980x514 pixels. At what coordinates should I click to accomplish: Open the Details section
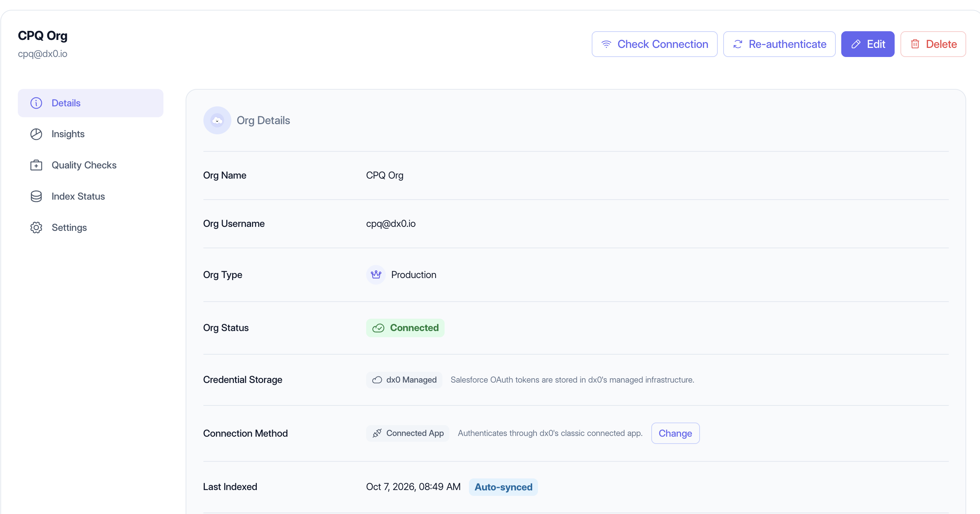[90, 103]
